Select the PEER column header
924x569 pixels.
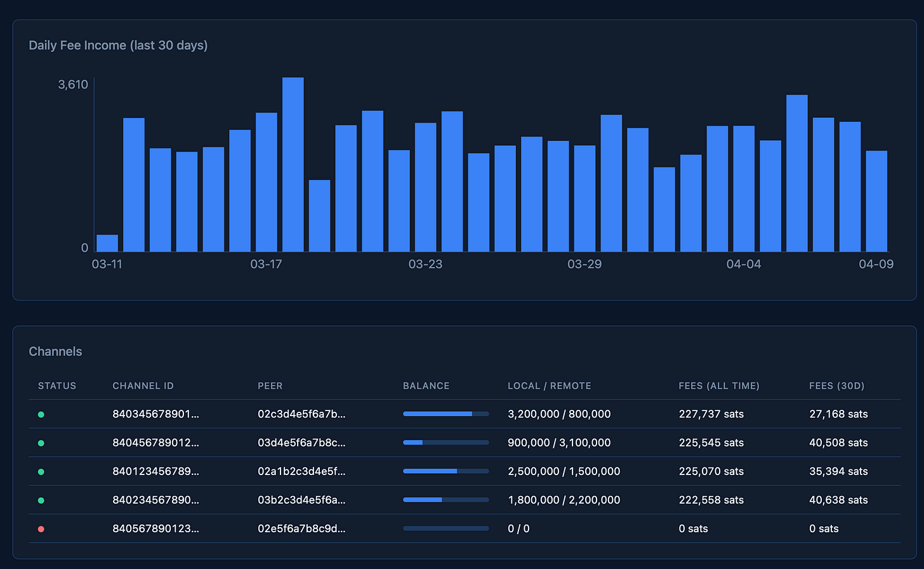[x=270, y=386]
